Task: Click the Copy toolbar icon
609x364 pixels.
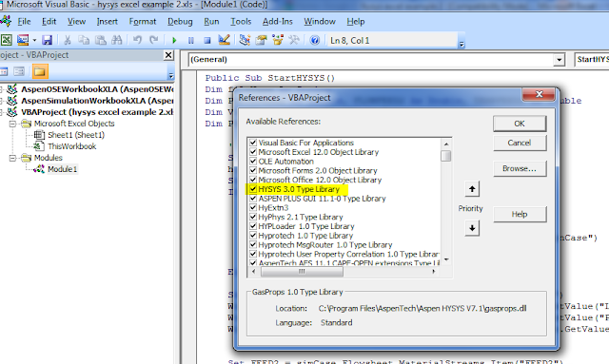Action: (x=84, y=40)
